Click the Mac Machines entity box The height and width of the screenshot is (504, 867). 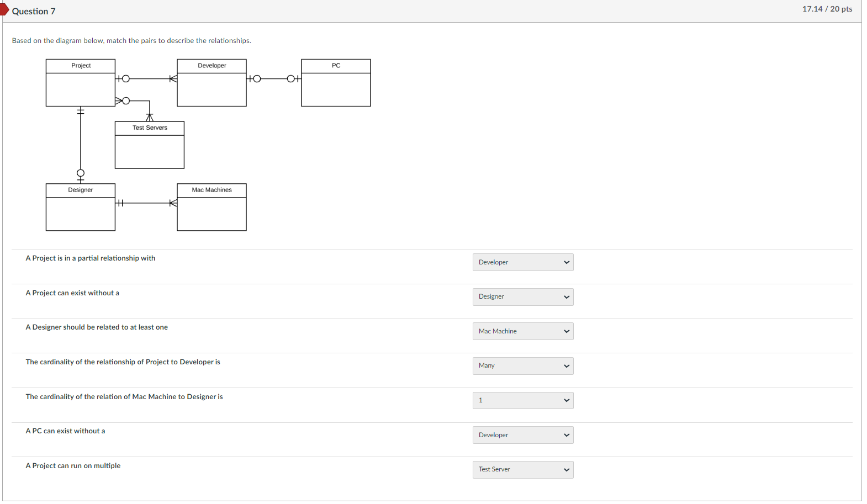point(212,207)
